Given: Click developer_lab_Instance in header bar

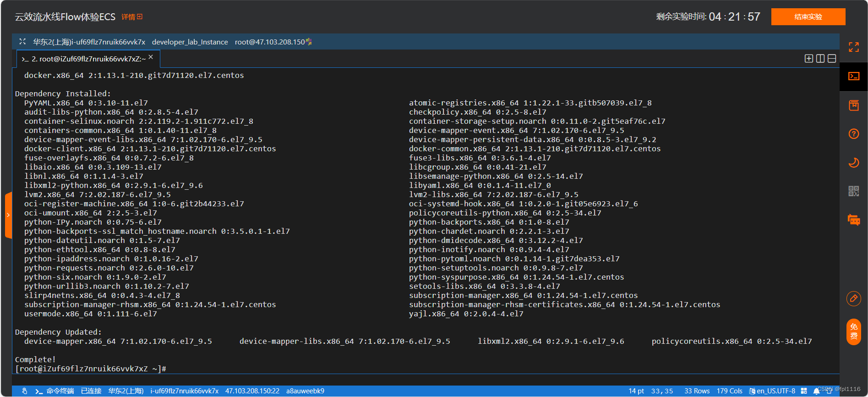Looking at the screenshot, I should (190, 42).
